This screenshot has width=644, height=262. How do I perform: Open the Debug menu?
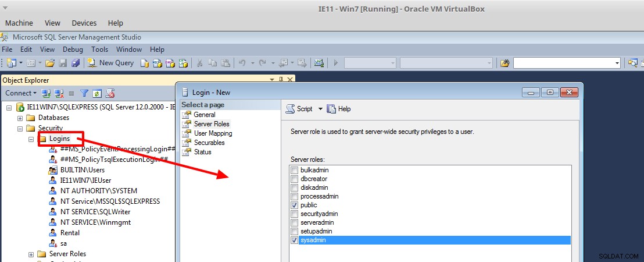[x=73, y=49]
